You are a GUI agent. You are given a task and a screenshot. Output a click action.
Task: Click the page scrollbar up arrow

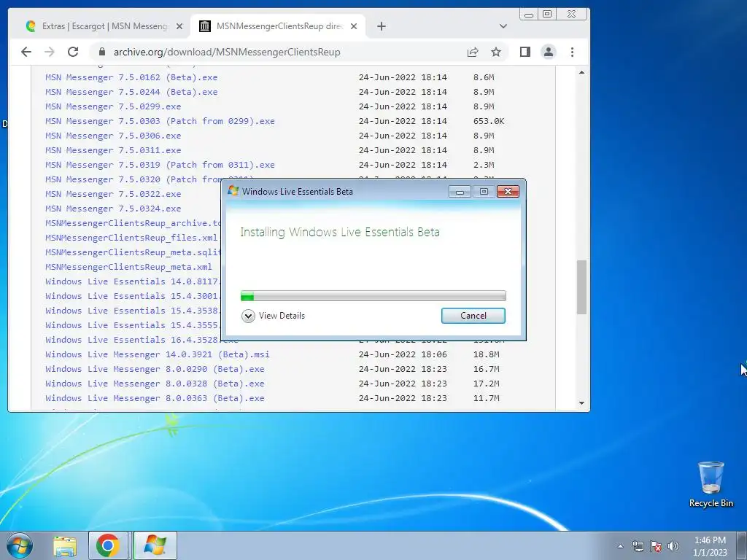[x=581, y=72]
